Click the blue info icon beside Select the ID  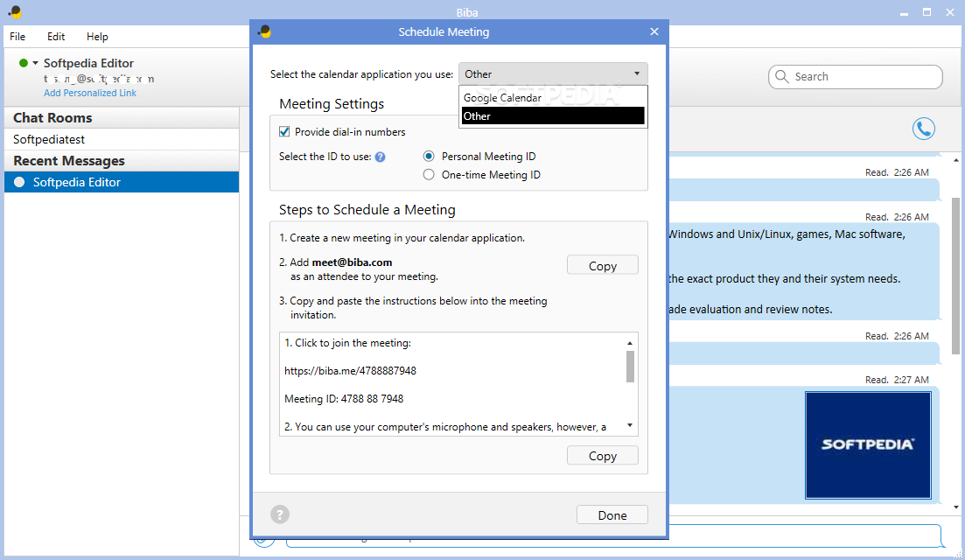381,157
